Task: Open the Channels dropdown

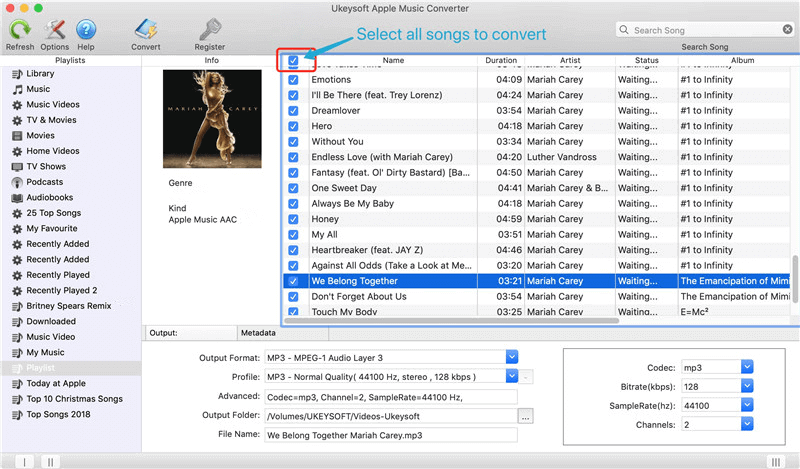Action: (x=747, y=424)
